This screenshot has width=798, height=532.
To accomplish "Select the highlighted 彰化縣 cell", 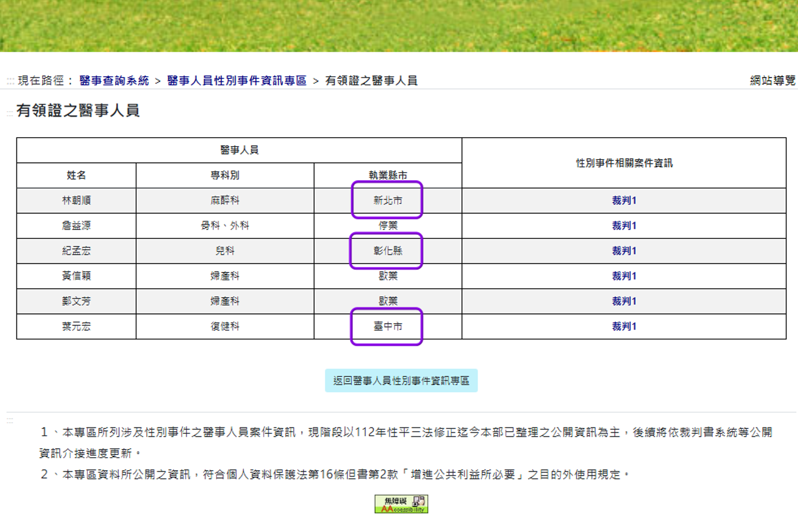I will pyautogui.click(x=388, y=251).
